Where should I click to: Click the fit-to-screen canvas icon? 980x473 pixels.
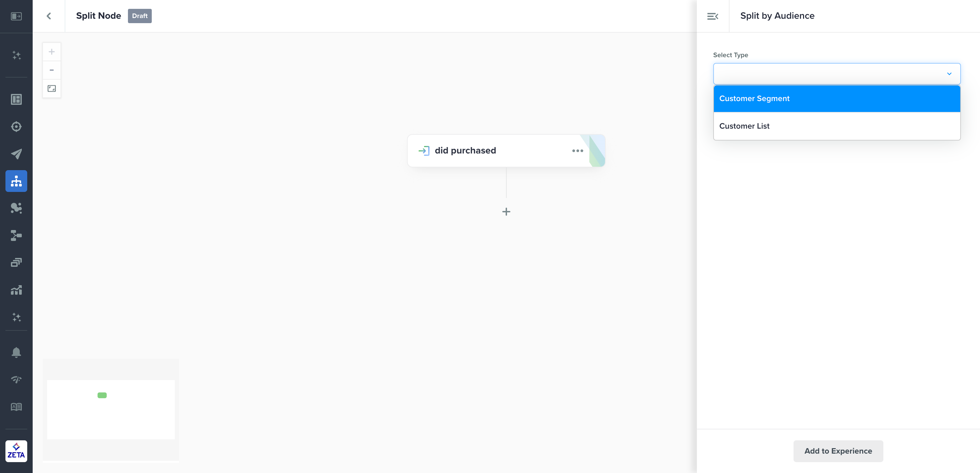click(x=52, y=89)
